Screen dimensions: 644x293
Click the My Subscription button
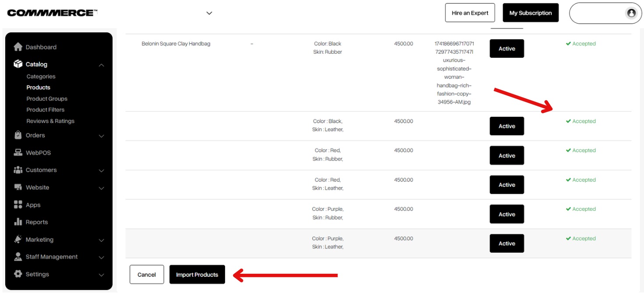pos(531,13)
